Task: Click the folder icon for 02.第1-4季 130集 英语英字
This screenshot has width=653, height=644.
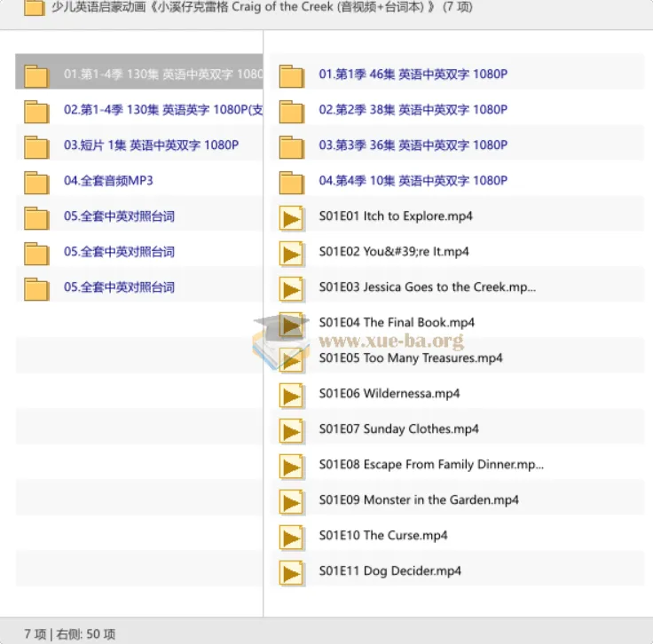Action: (36, 112)
